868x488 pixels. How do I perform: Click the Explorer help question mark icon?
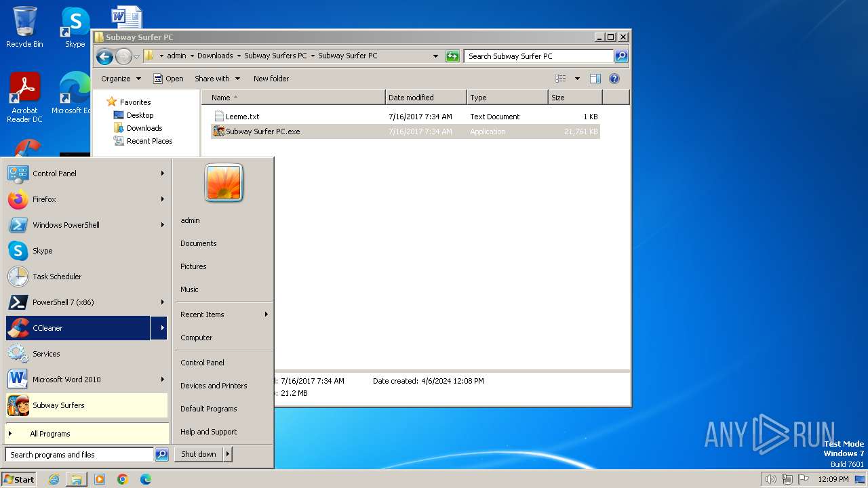tap(614, 79)
